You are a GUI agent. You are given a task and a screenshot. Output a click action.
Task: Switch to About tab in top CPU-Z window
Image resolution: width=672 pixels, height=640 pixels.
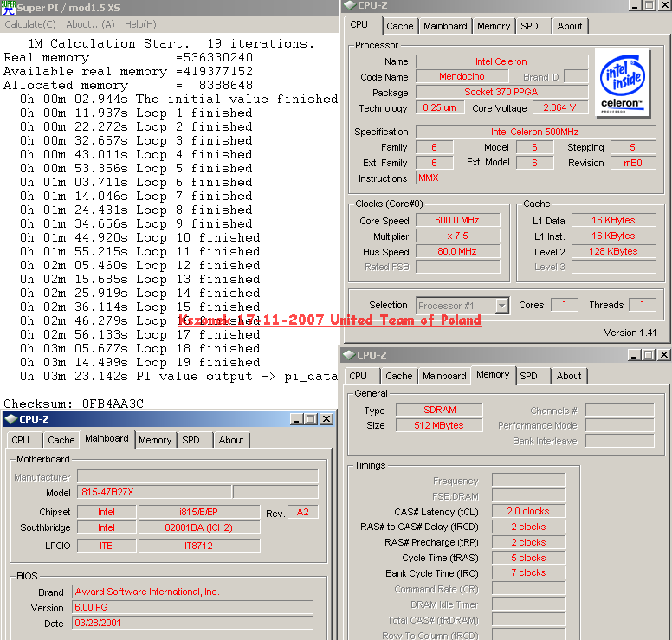point(570,26)
